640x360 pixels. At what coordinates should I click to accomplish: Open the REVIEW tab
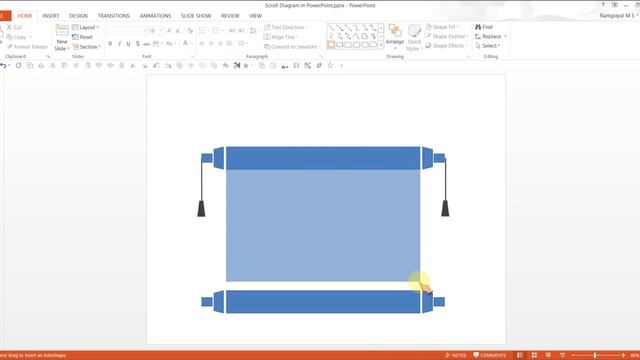(230, 16)
